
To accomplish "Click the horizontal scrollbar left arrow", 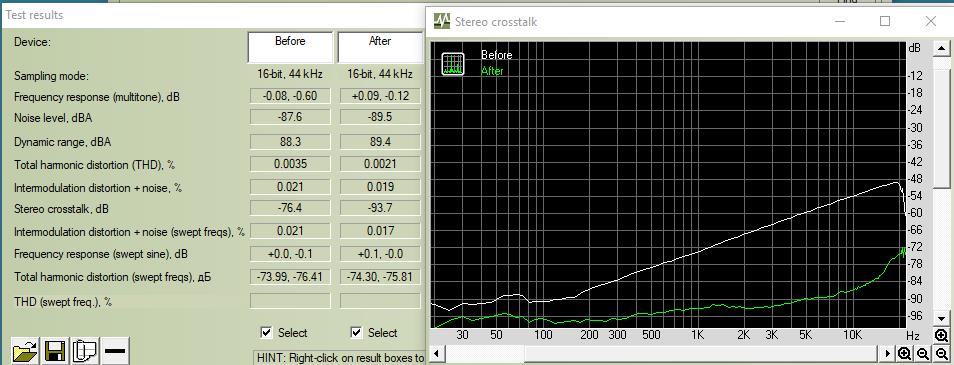I will pyautogui.click(x=436, y=353).
